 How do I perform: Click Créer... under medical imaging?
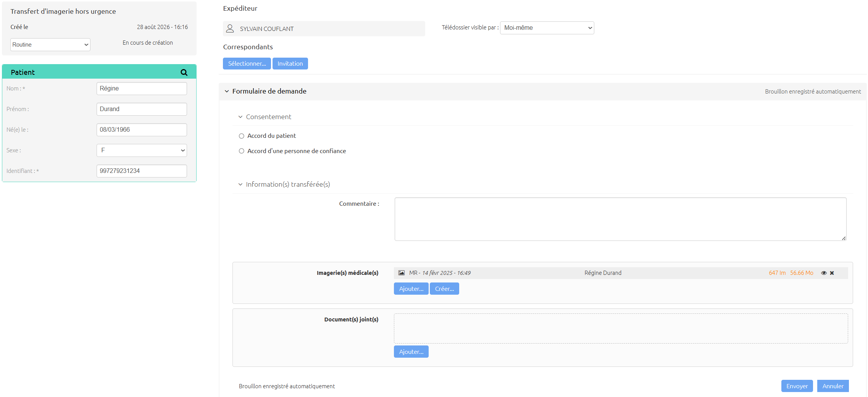444,289
